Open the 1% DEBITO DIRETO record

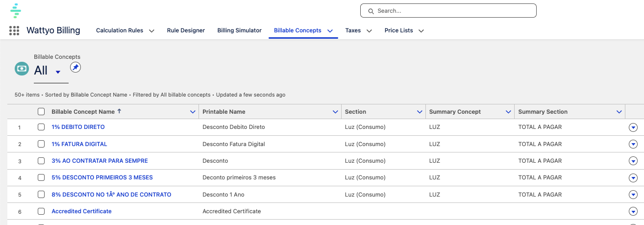[x=78, y=127]
